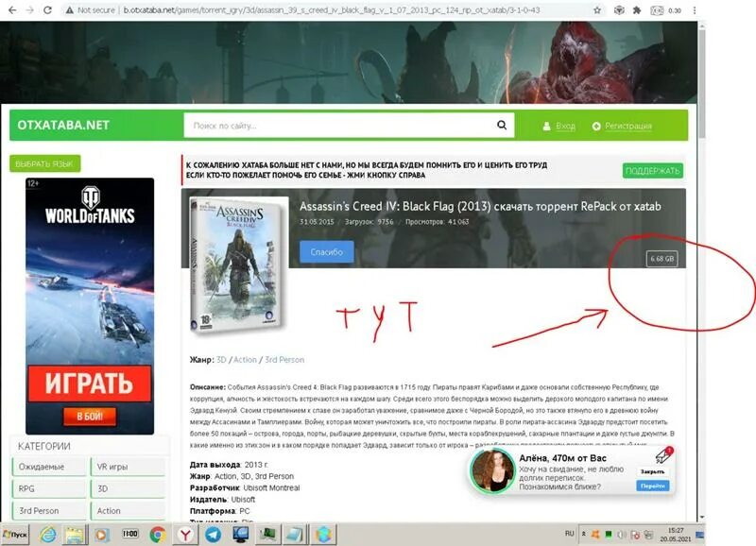Open Telegram from the taskbar

coord(213,535)
